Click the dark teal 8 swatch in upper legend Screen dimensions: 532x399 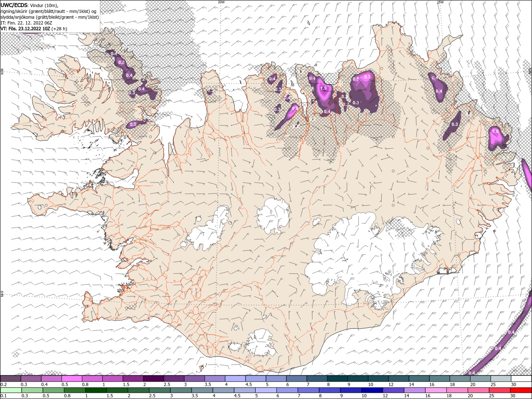click(337, 379)
